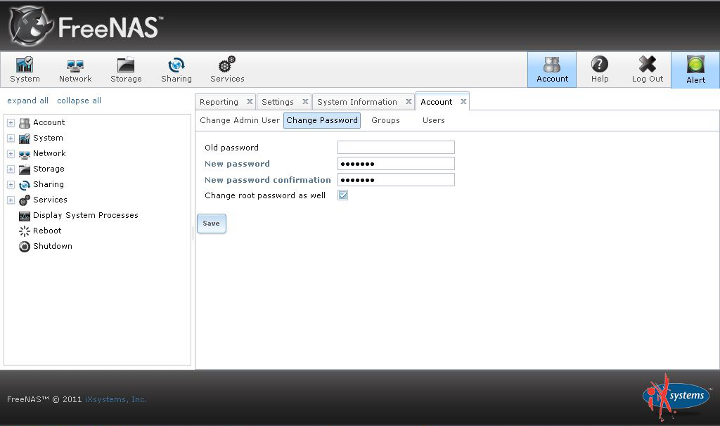This screenshot has width=720, height=426.
Task: Open the Help toolbar icon
Action: click(x=599, y=70)
